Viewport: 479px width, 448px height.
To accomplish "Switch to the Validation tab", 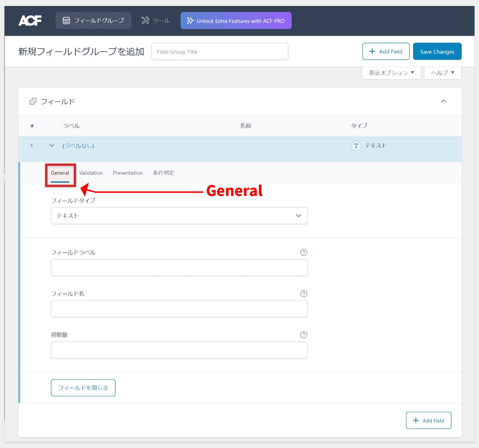I will 91,173.
